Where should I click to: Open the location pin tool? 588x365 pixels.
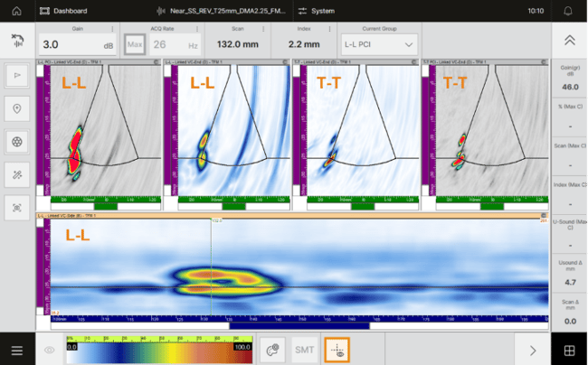coord(17,108)
